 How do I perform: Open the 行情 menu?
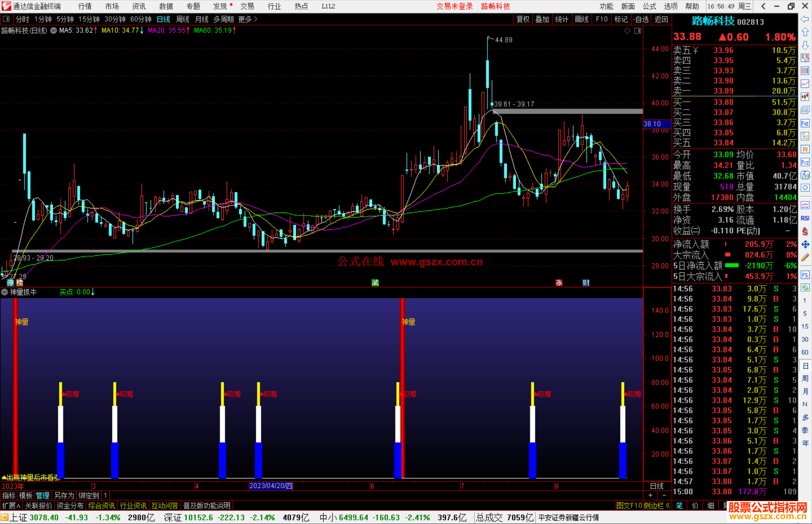click(x=85, y=6)
